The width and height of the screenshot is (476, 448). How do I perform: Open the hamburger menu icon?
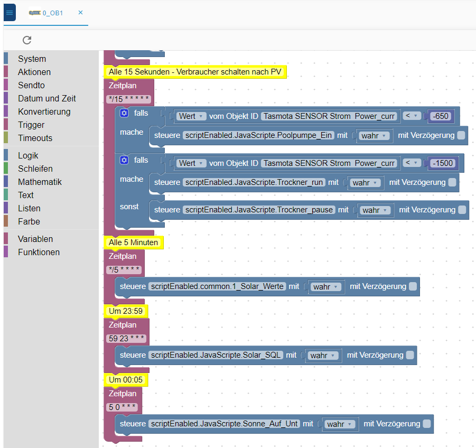[x=10, y=13]
